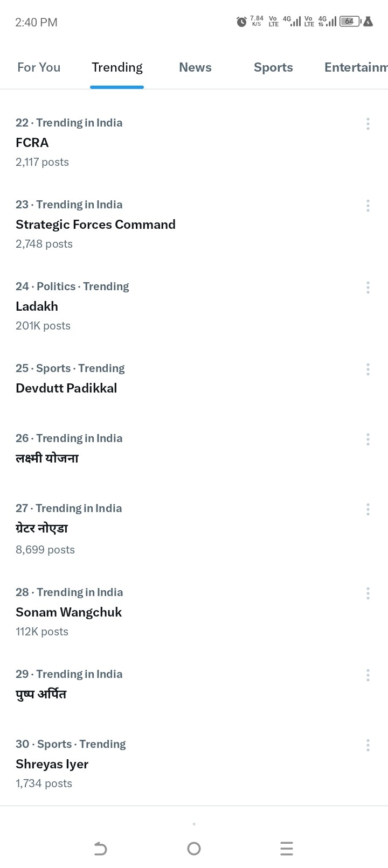Open more options for Strategic Forces Command
Image resolution: width=388 pixels, height=868 pixels.
368,206
